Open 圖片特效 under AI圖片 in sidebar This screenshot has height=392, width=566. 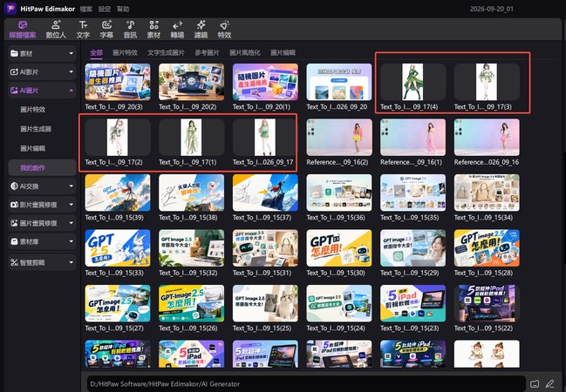(33, 110)
